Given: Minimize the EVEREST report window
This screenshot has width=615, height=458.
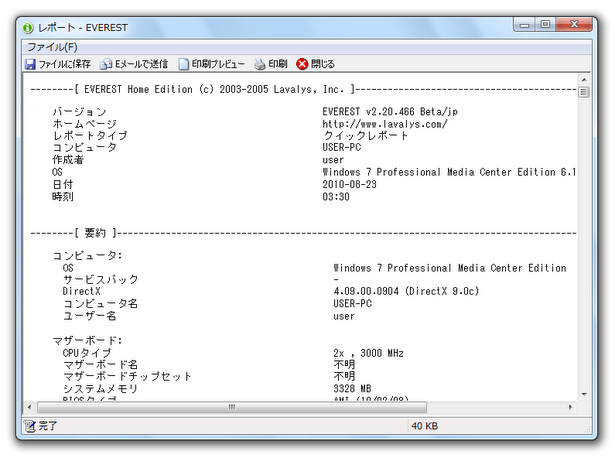Looking at the screenshot, I should [x=524, y=25].
